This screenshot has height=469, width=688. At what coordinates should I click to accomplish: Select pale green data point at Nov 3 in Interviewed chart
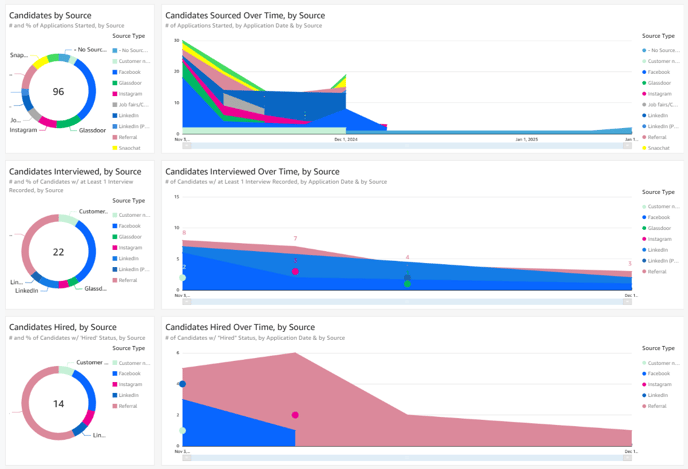183,278
